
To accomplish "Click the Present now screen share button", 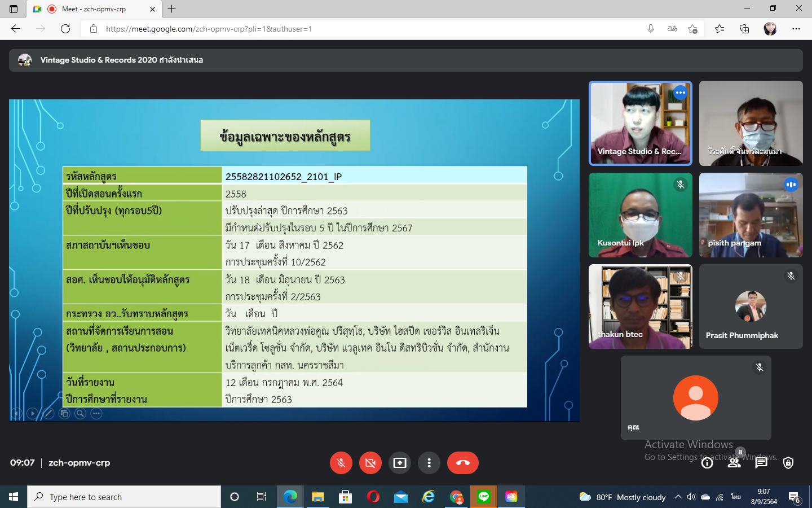I will pos(400,463).
